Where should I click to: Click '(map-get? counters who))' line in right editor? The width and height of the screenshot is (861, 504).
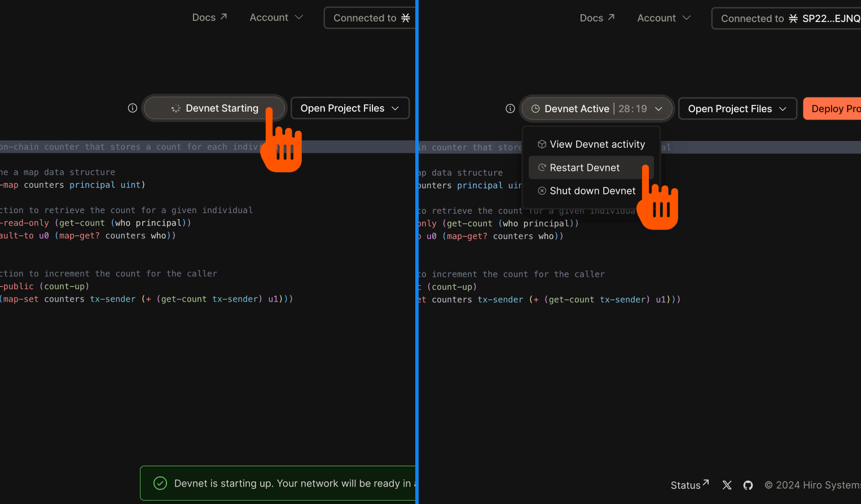[x=503, y=236]
